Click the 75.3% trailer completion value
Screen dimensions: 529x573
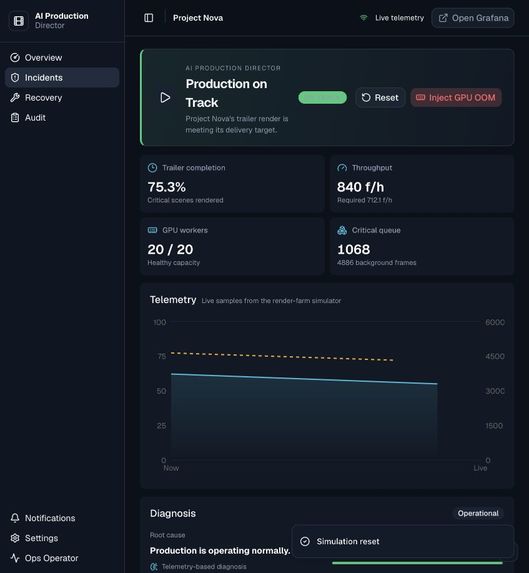pyautogui.click(x=167, y=187)
